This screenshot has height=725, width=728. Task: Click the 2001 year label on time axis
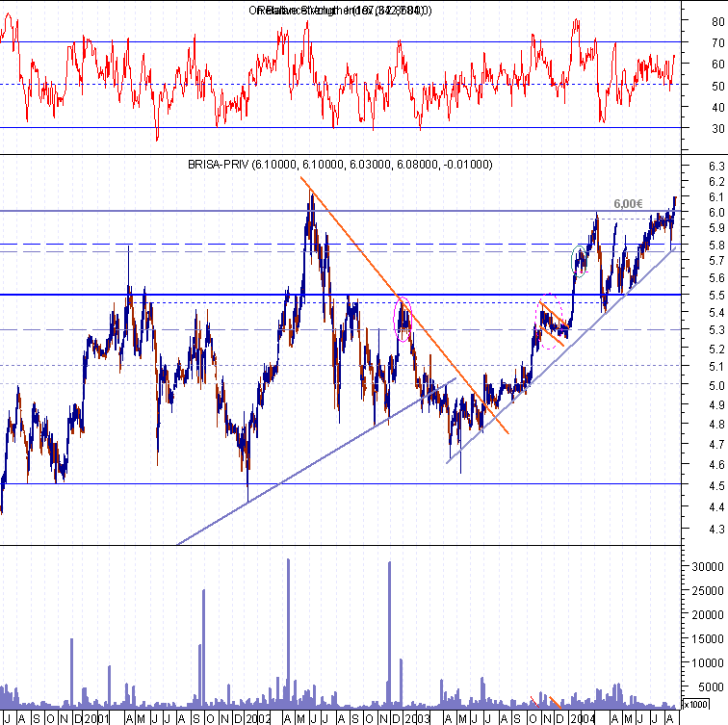(96, 719)
